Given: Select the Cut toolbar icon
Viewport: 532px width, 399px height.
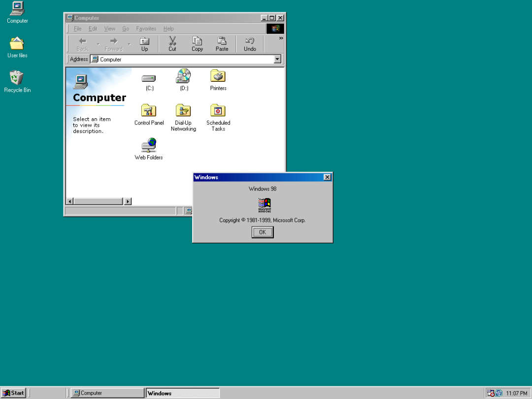Looking at the screenshot, I should (x=172, y=43).
